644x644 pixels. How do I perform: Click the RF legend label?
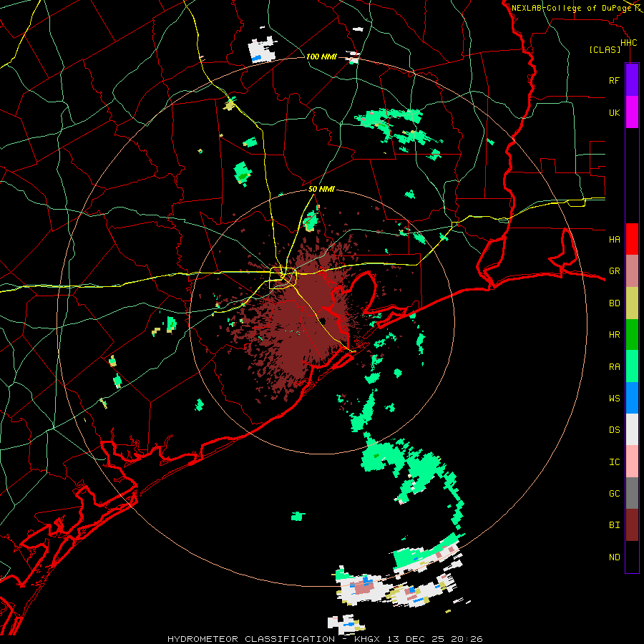(x=614, y=80)
